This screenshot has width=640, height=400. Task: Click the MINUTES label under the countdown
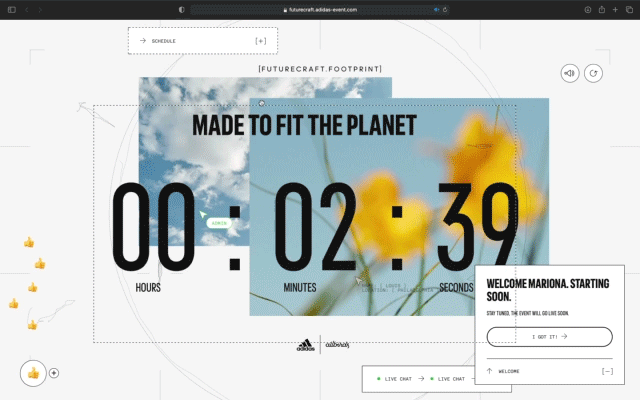[x=300, y=287]
